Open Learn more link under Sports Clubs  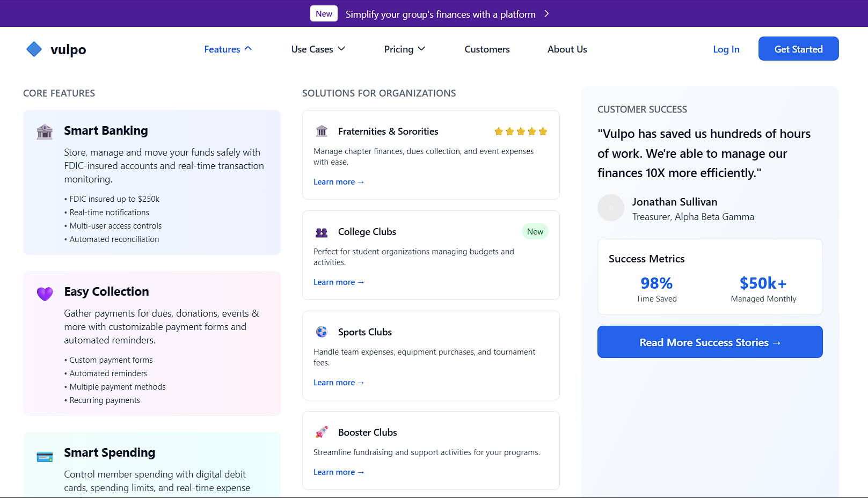(339, 383)
